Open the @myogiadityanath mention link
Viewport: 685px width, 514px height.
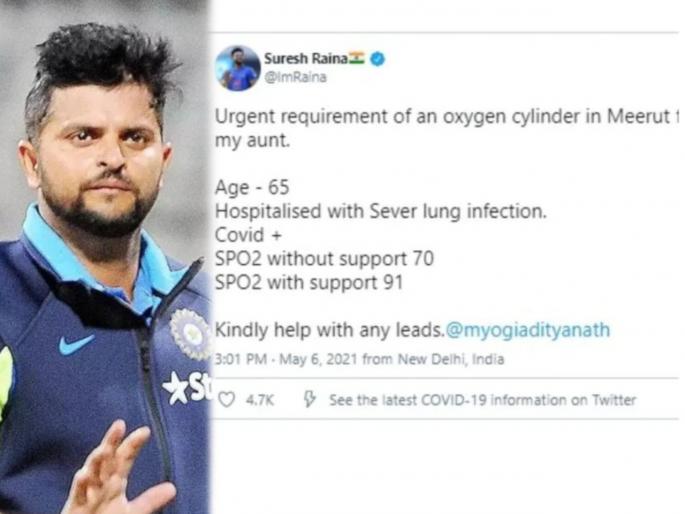[528, 330]
